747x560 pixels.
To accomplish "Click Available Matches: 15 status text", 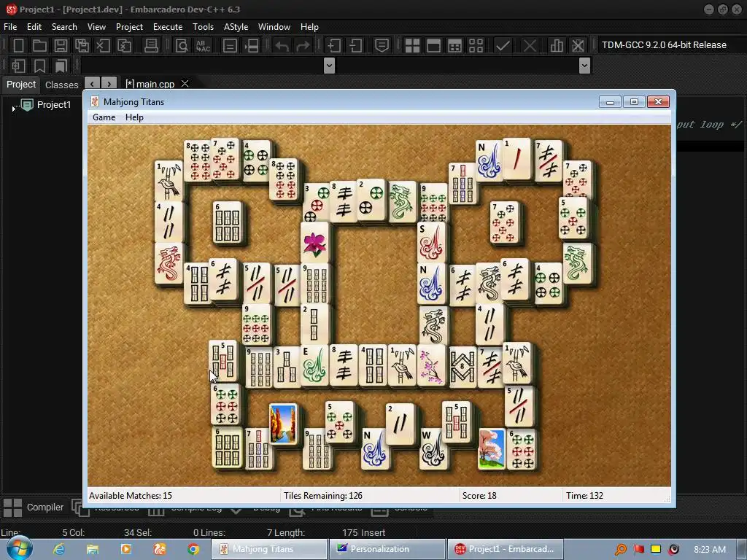I will tap(131, 496).
